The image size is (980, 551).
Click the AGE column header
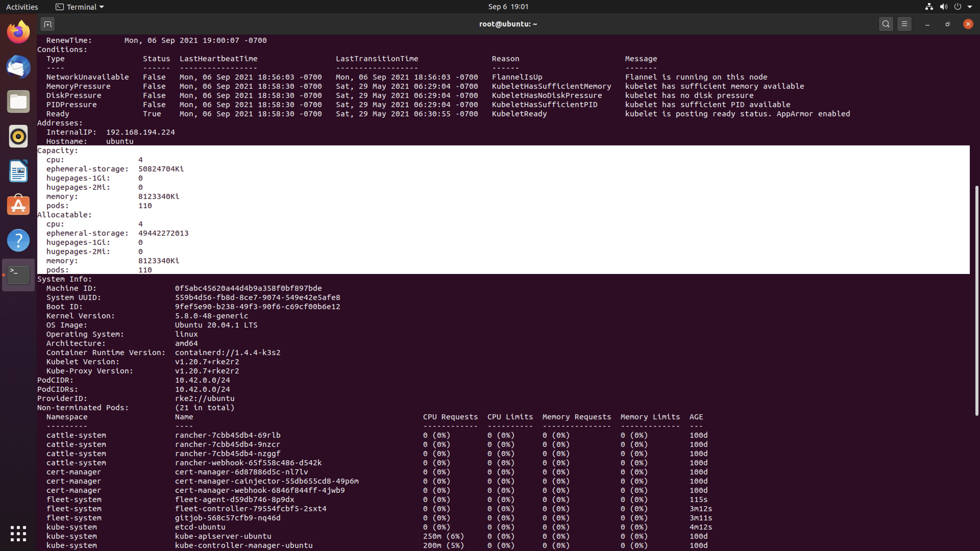696,417
